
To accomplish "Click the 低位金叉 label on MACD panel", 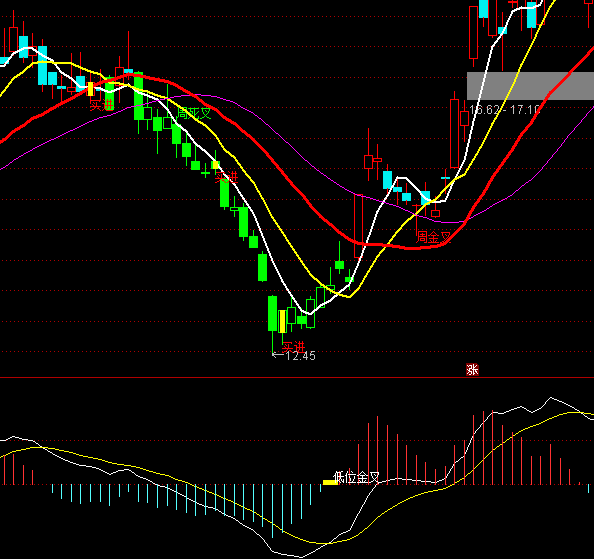I will (x=356, y=478).
